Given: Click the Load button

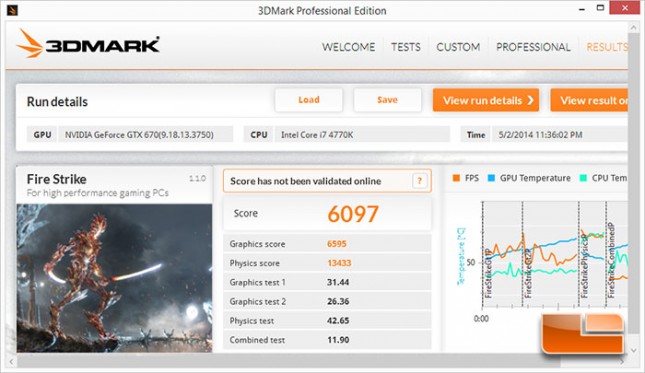Looking at the screenshot, I should pos(309,100).
